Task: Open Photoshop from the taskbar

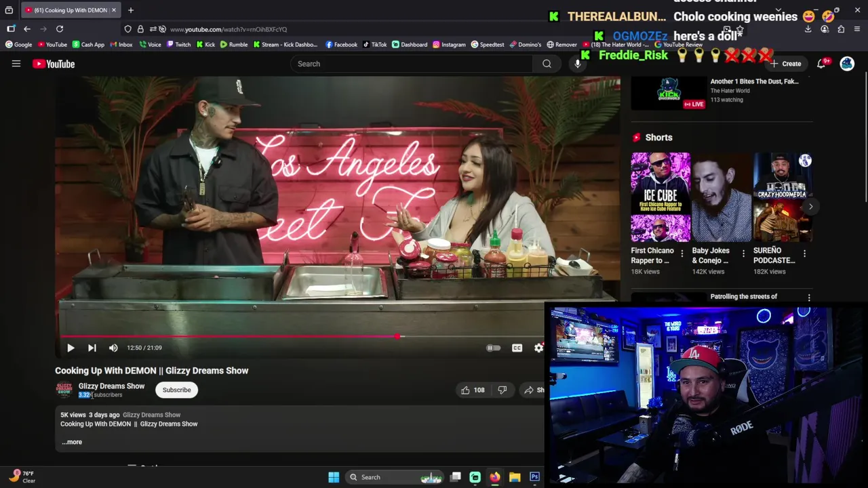Action: click(534, 477)
